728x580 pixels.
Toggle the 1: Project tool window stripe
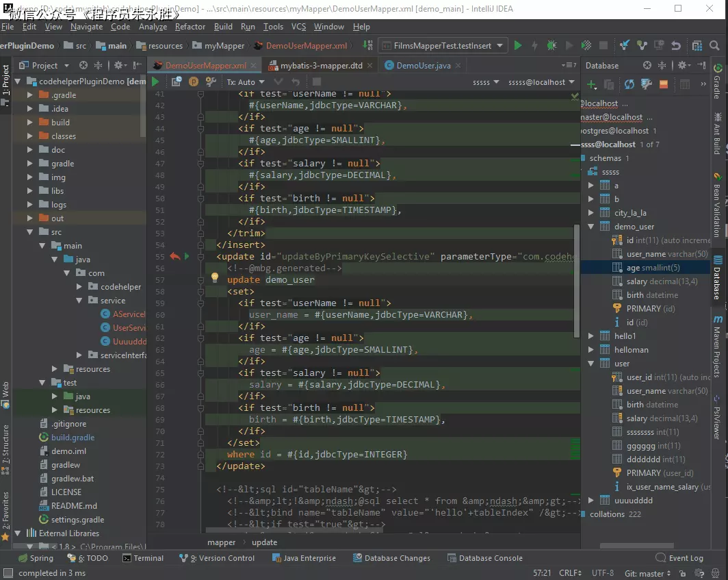(x=6, y=81)
